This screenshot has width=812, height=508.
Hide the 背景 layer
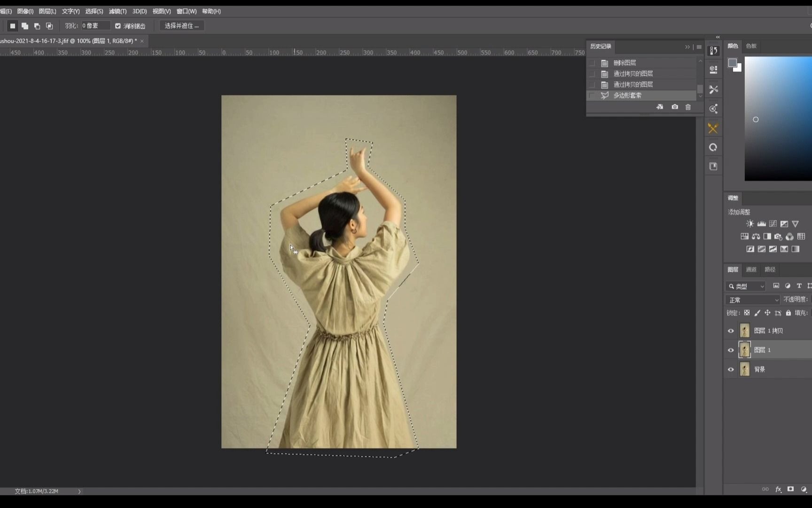731,369
